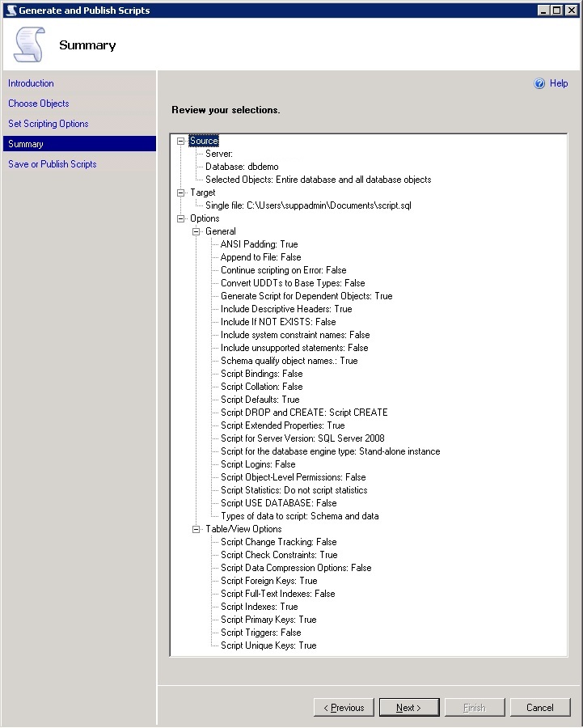Click the window title bar application icon
The height and width of the screenshot is (728, 583).
click(10, 10)
